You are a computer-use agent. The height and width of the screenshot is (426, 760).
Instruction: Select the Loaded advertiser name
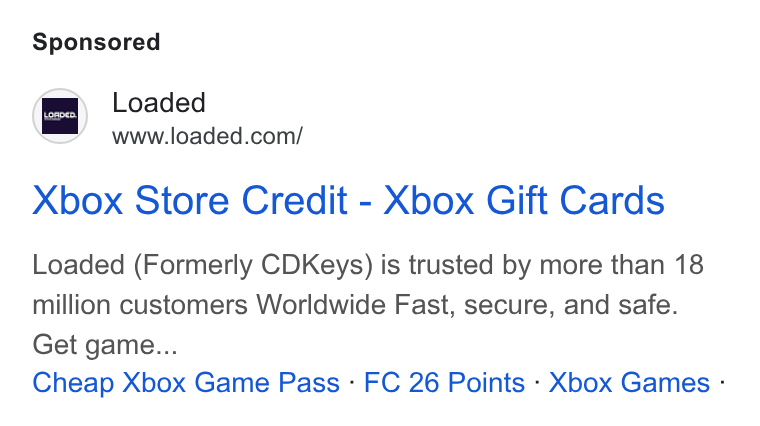[159, 103]
